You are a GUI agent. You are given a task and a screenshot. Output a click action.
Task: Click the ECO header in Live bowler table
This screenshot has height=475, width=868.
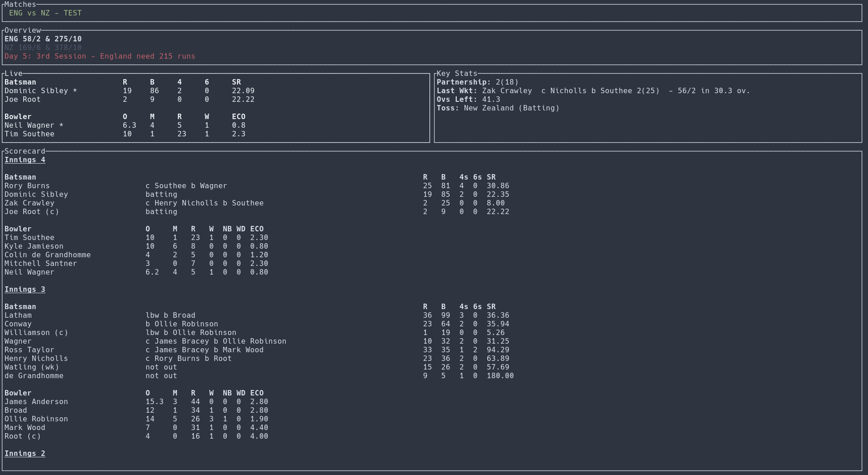click(x=239, y=117)
